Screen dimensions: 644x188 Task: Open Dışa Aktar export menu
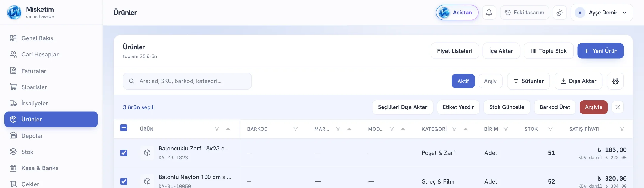pyautogui.click(x=578, y=81)
